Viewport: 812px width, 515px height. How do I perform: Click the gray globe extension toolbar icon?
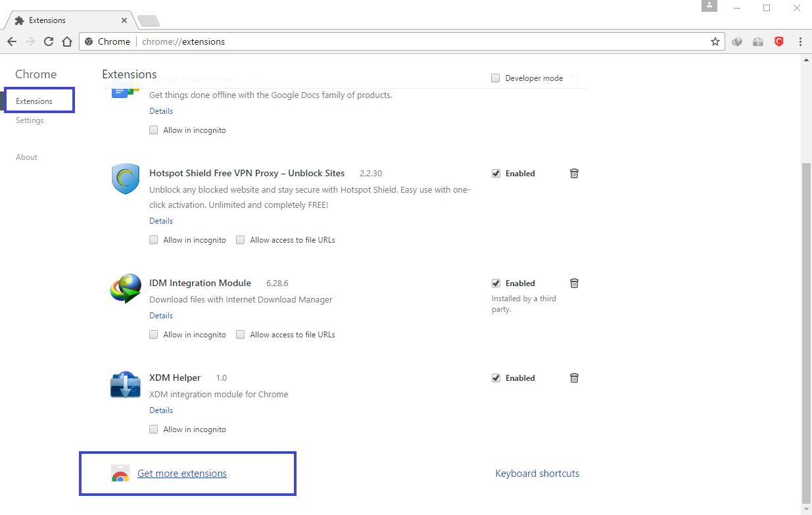pyautogui.click(x=737, y=41)
